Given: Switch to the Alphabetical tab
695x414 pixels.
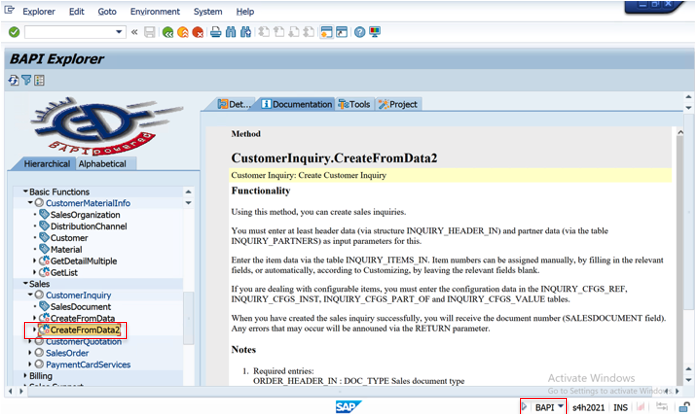Looking at the screenshot, I should [x=102, y=164].
